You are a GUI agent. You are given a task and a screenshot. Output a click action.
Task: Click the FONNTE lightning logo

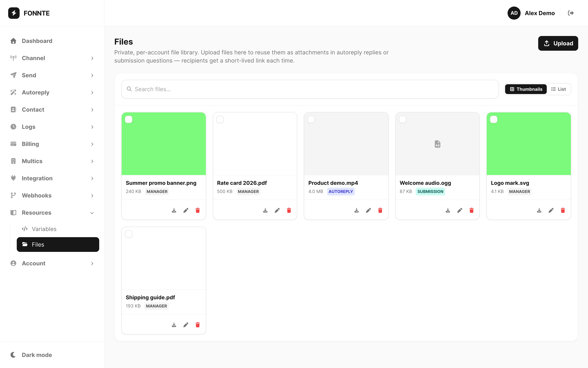(14, 13)
